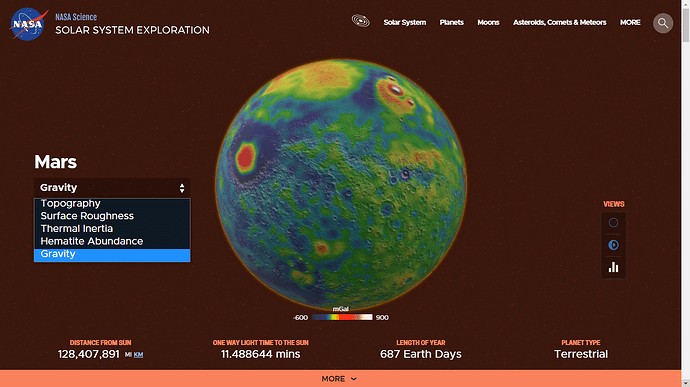Select the interior cutaway view icon
Viewport: 690px width, 387px height.
(613, 245)
